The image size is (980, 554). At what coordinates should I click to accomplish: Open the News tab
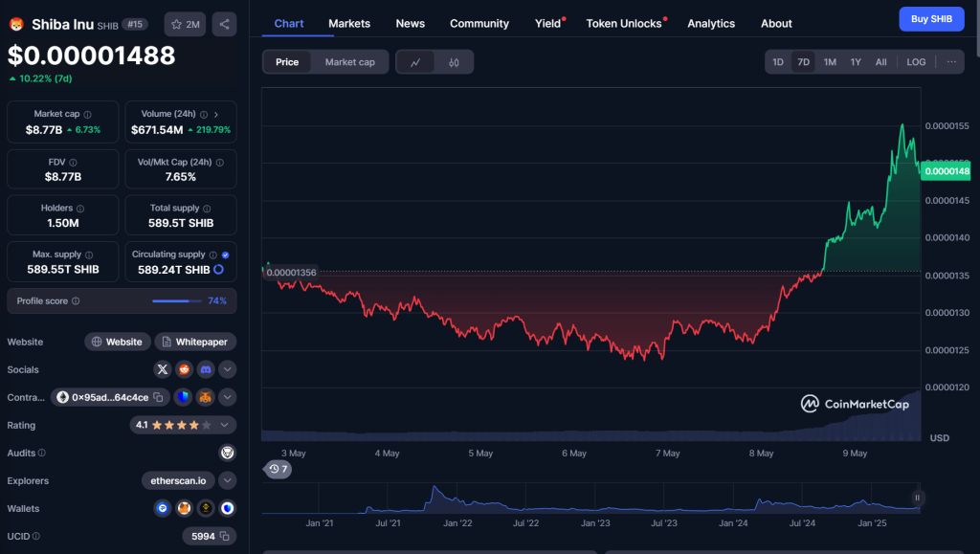[x=410, y=23]
